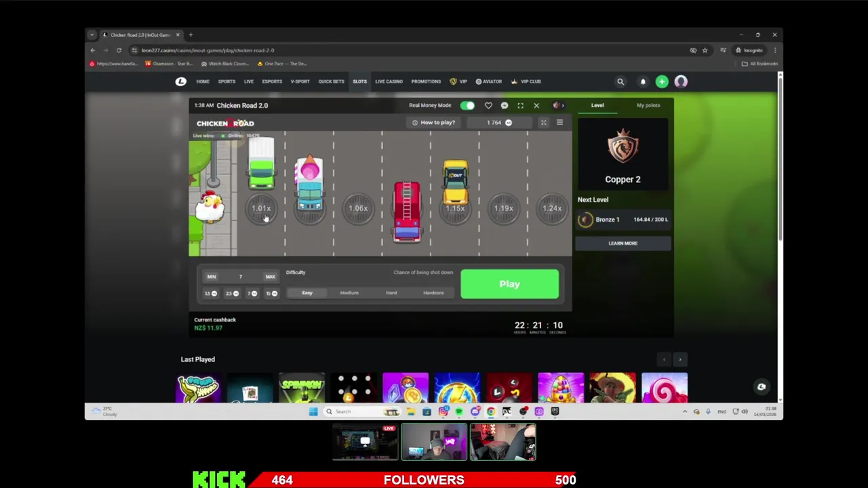Switch to the My points tab
Image resolution: width=868 pixels, height=488 pixels.
pos(648,106)
